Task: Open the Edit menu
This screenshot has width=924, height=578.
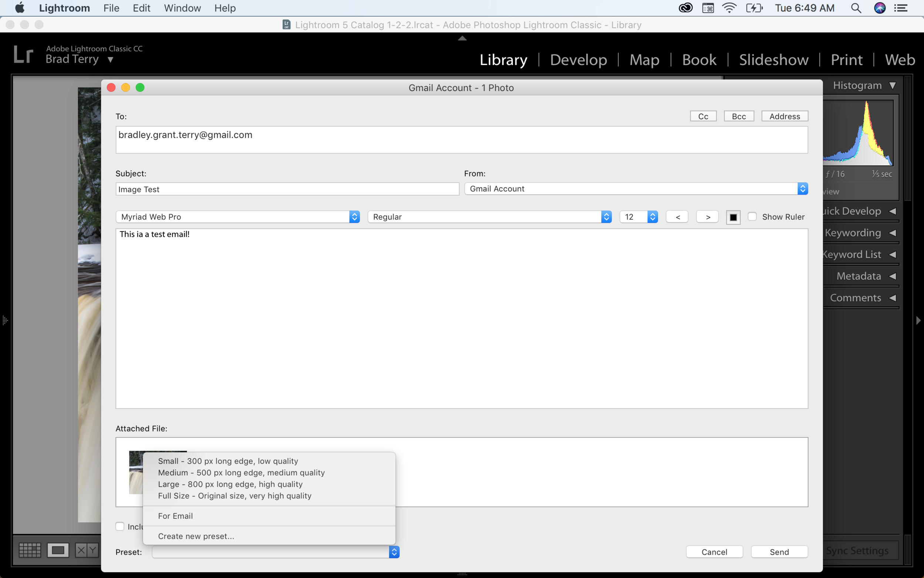Action: coord(141,8)
